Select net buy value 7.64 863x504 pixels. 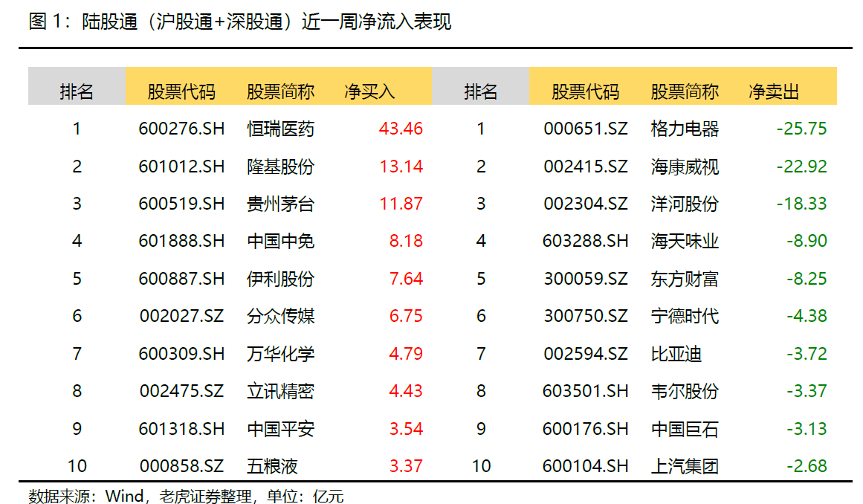[x=406, y=279]
